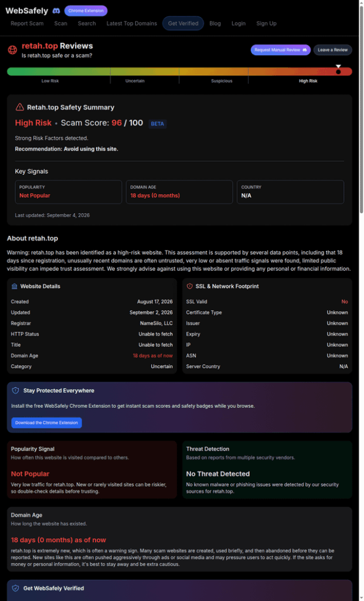The height and width of the screenshot is (601, 364).
Task: Download the Chrome Extension
Action: coord(46,423)
